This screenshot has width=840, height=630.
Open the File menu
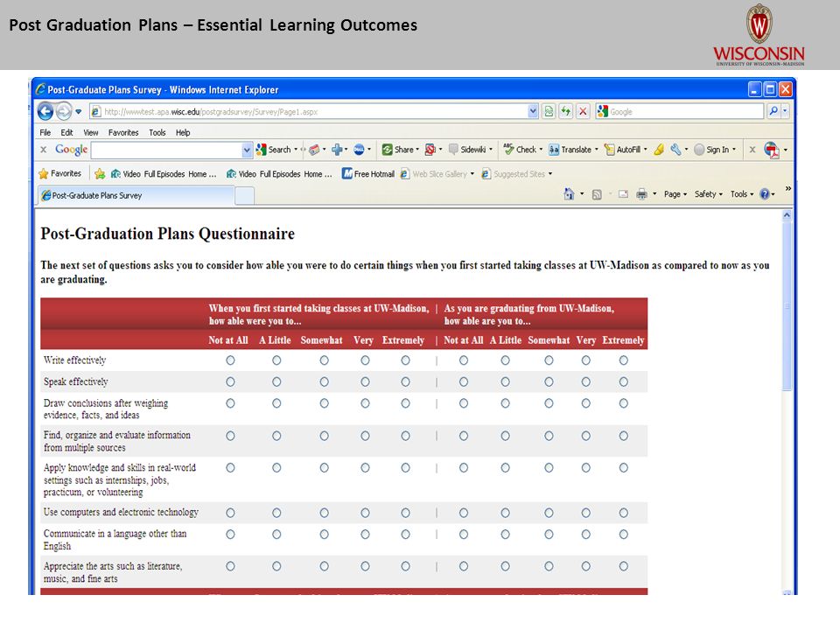[45, 132]
